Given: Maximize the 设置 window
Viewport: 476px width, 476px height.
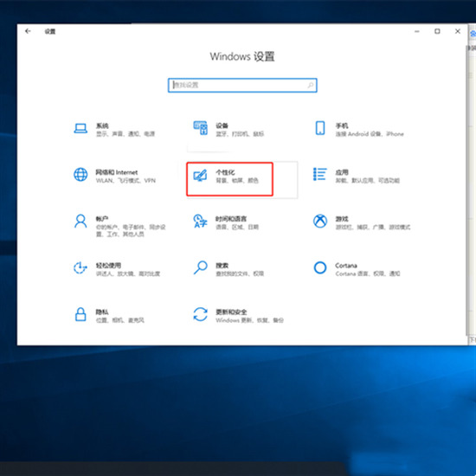Looking at the screenshot, I should coord(437,31).
